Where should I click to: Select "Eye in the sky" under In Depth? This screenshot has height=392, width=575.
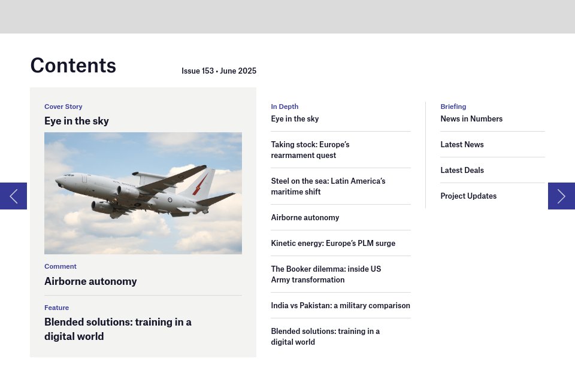295,119
